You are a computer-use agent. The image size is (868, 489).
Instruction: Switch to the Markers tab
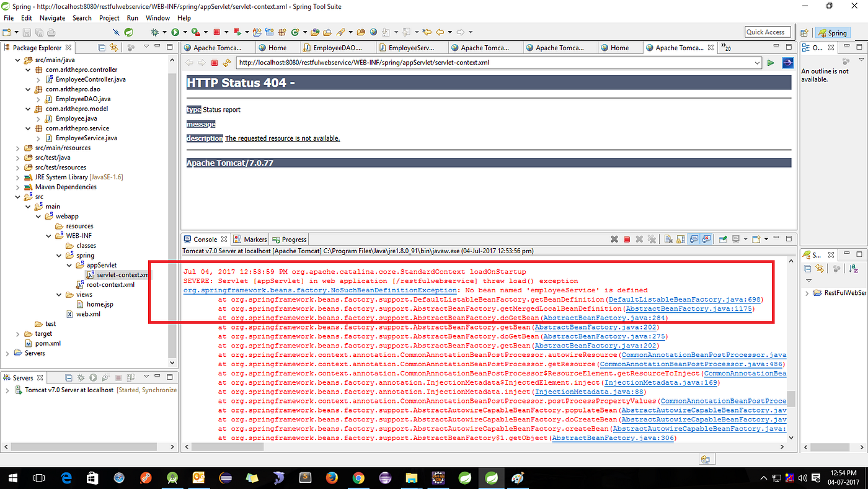[250, 240]
